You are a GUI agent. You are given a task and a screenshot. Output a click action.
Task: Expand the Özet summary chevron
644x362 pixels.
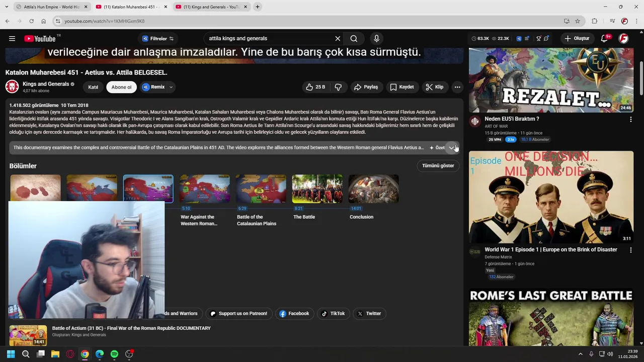pos(451,147)
